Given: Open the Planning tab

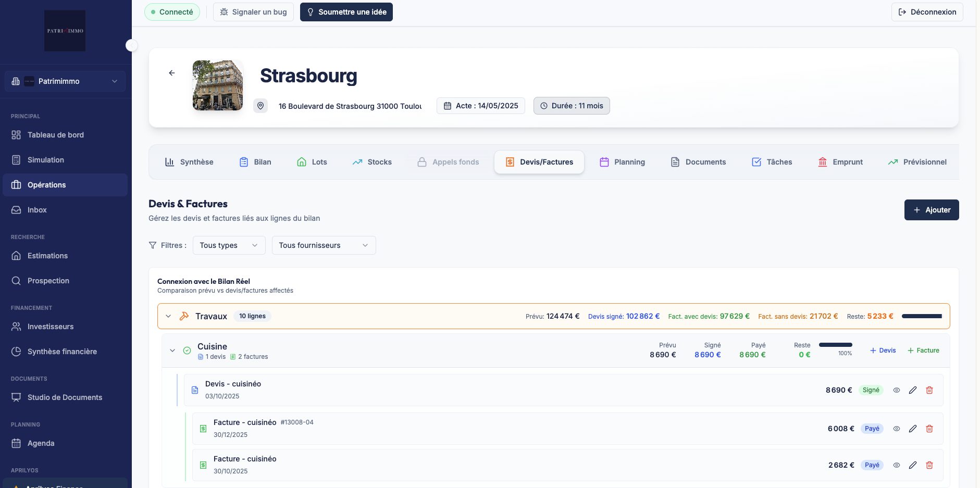Looking at the screenshot, I should coord(622,162).
